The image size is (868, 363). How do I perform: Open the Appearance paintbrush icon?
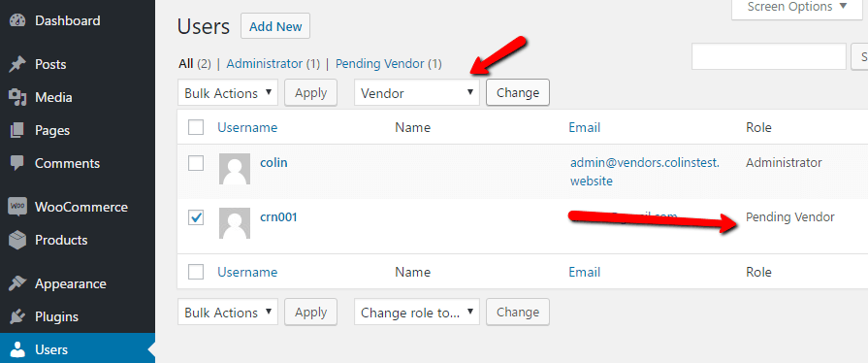tap(17, 283)
